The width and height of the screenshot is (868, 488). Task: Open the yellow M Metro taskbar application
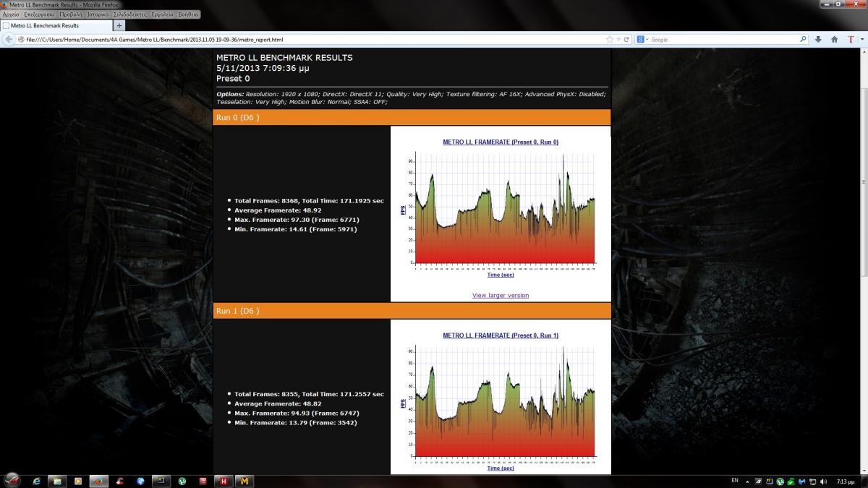click(245, 480)
